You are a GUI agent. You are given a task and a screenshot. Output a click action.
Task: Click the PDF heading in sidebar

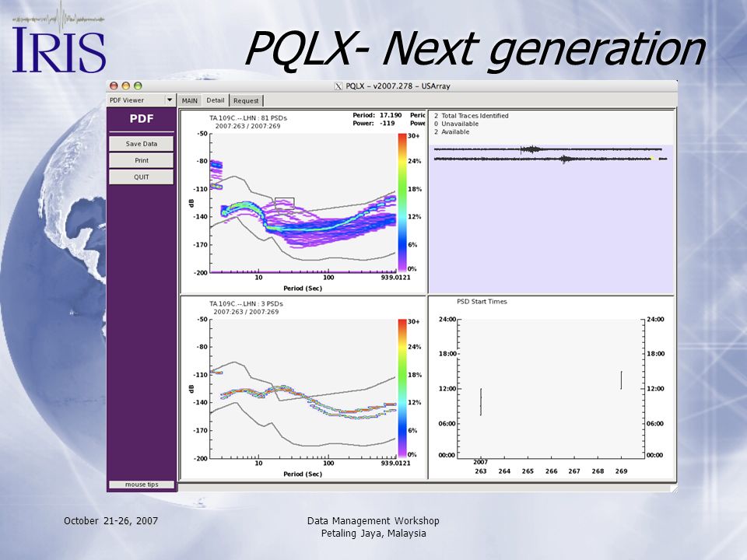(142, 118)
